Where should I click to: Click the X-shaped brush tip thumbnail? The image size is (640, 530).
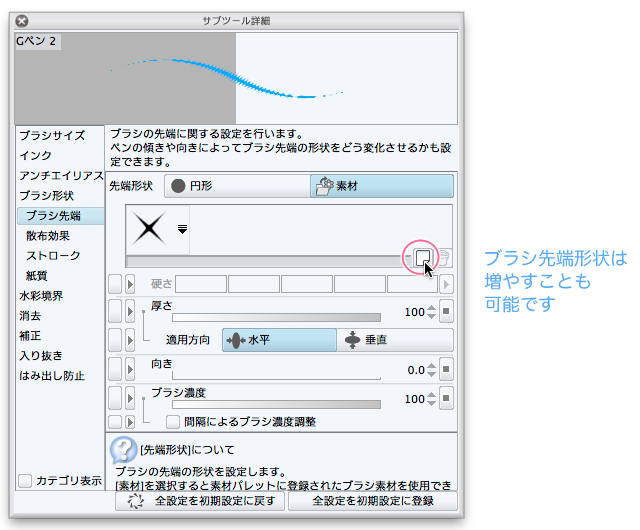click(149, 229)
